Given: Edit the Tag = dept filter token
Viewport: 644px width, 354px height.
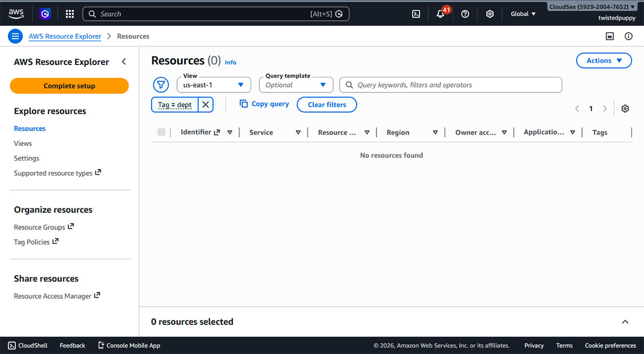Looking at the screenshot, I should tap(175, 105).
